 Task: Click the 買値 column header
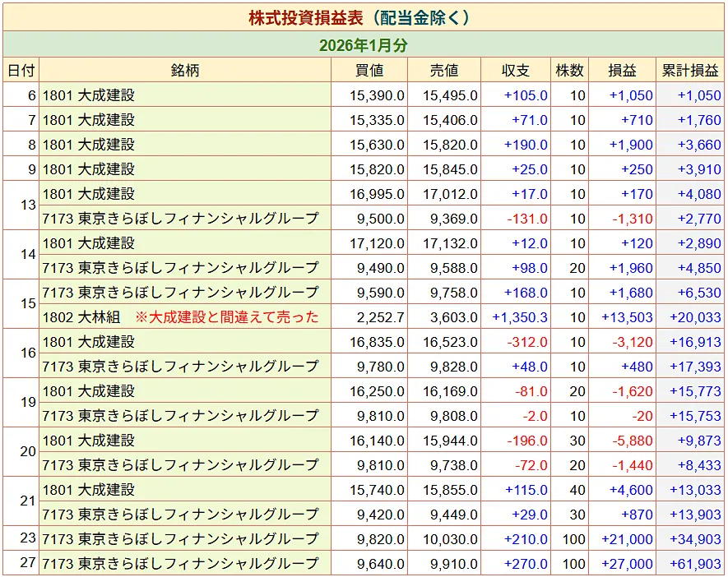(369, 71)
